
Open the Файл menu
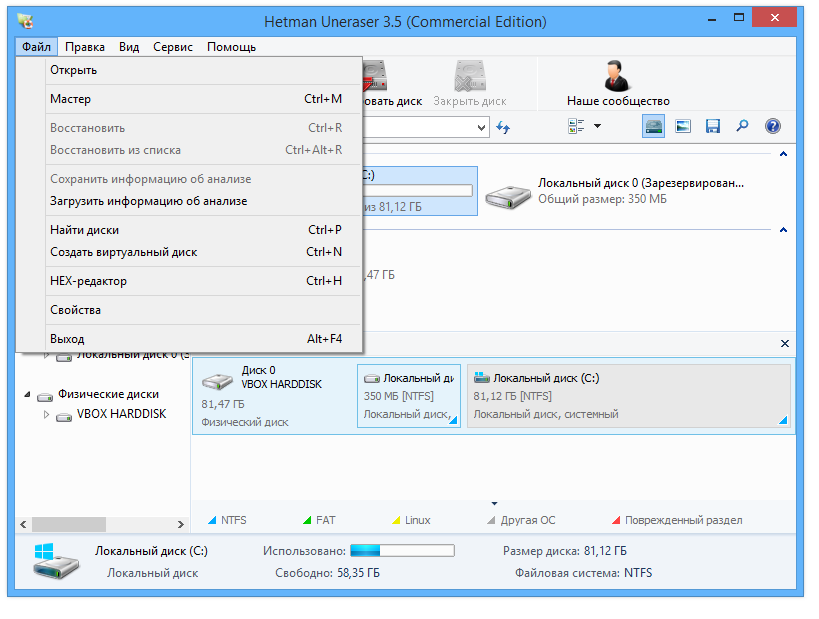(37, 47)
